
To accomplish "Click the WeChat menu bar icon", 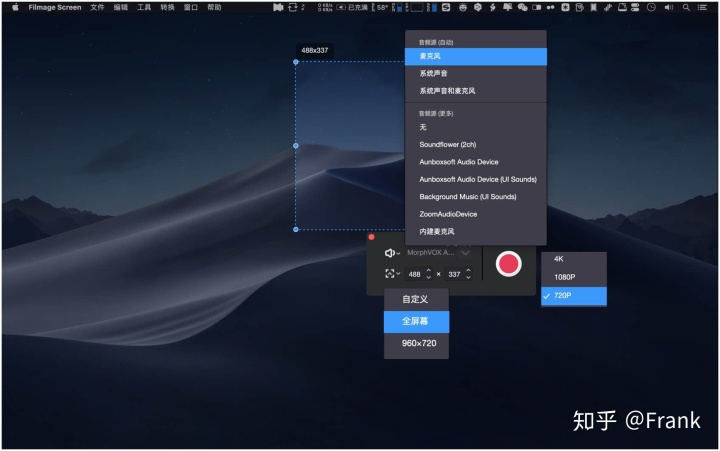I will [x=522, y=7].
